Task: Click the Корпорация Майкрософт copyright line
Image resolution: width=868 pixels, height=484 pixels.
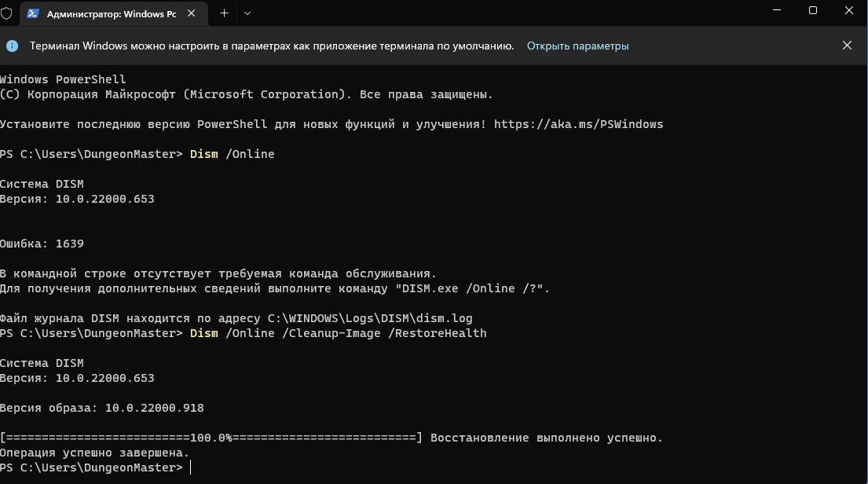Action: point(247,94)
